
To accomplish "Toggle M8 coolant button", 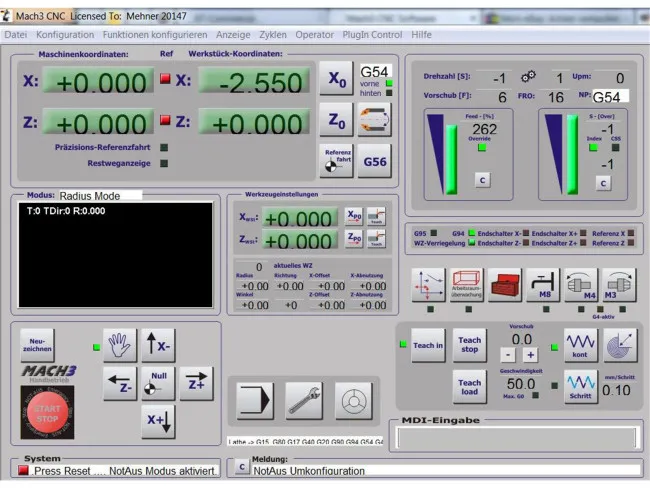I will pos(543,285).
